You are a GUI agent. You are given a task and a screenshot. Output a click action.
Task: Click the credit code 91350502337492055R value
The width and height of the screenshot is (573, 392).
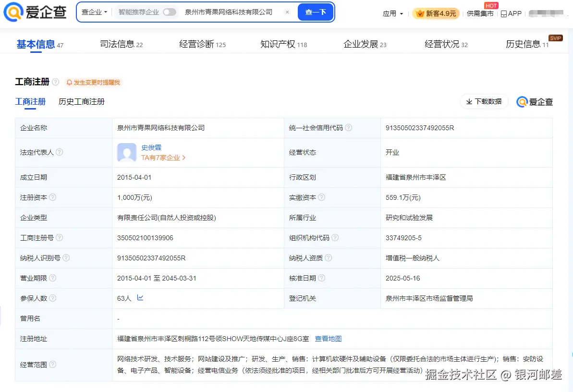(x=419, y=128)
